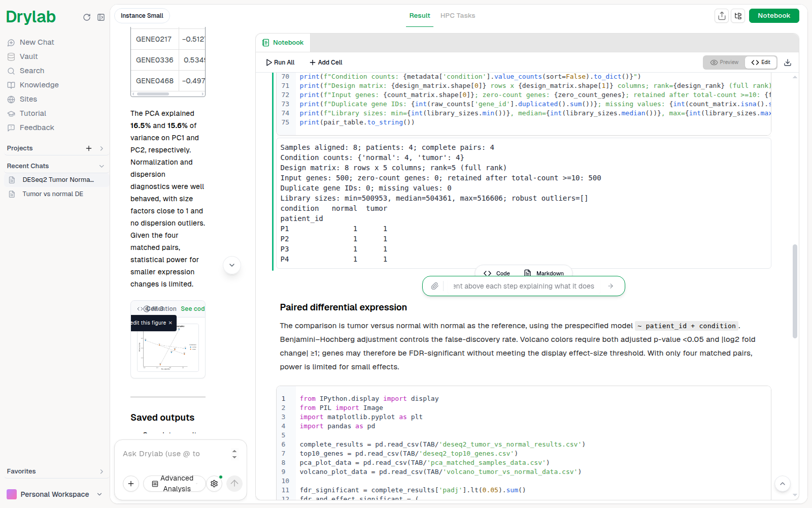Collapse the left sidebar with the panel icon
Image resolution: width=812 pixels, height=508 pixels.
coord(101,17)
